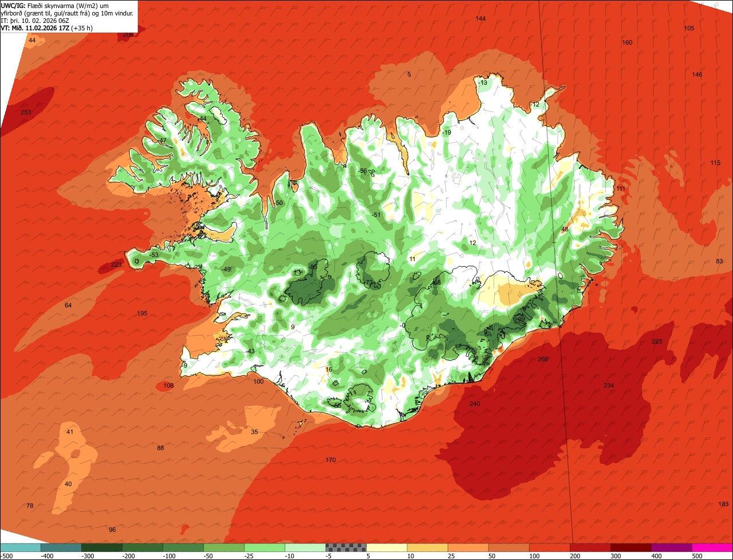
Task: Click the flux value '-13' on the northeast coast
Action: click(483, 82)
